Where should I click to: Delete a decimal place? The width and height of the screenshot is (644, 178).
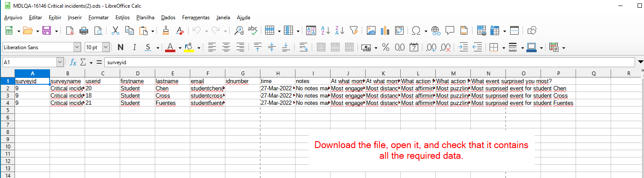446,47
